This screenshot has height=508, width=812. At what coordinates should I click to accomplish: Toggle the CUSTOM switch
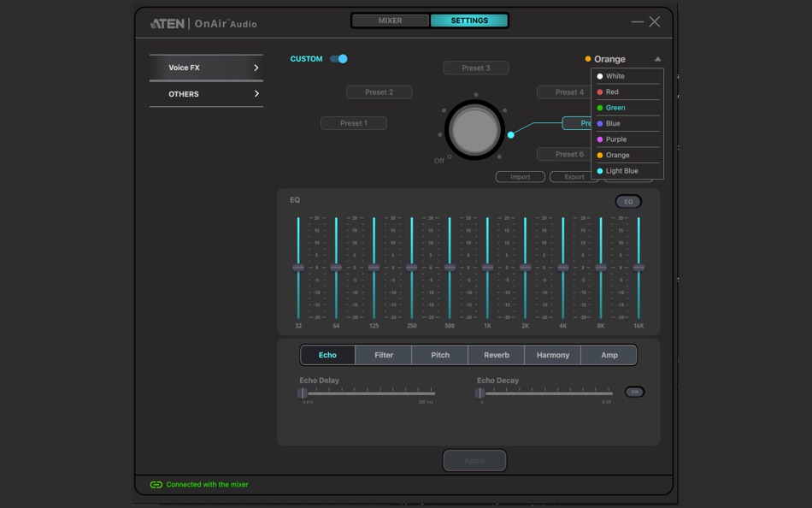point(338,58)
